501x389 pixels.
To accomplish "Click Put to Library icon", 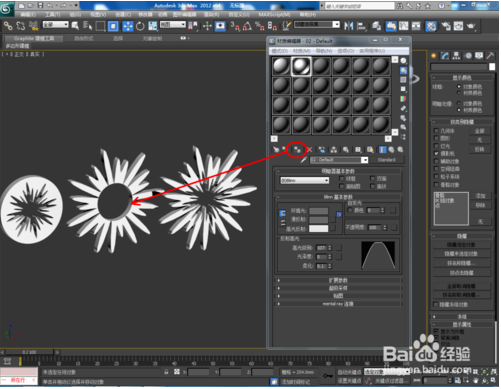I will 346,150.
